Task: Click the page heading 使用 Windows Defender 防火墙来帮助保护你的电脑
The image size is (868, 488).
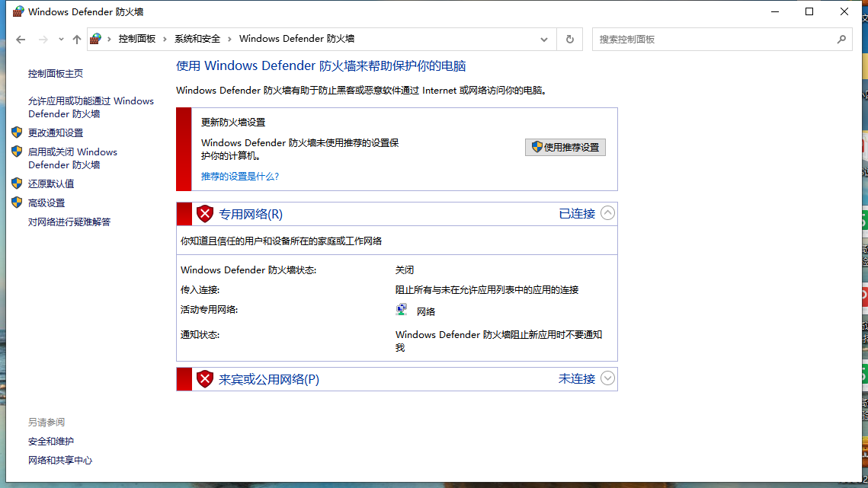Action: [x=321, y=65]
